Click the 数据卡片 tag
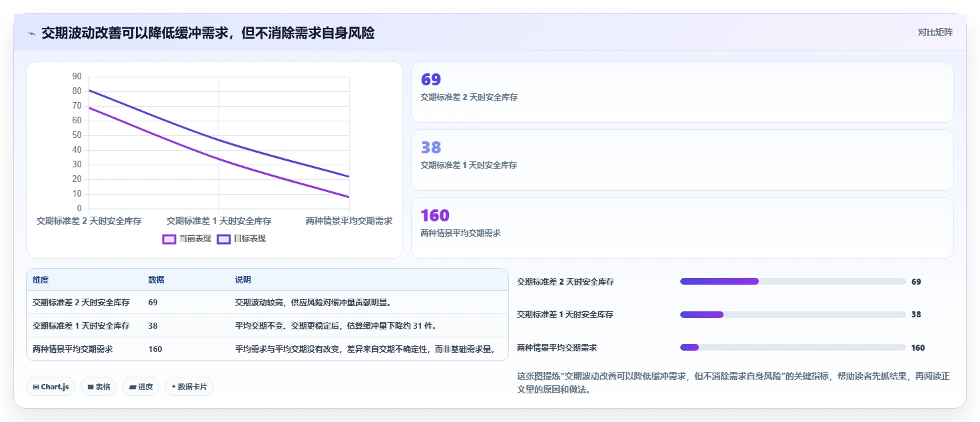This screenshot has width=980, height=422. [x=189, y=387]
